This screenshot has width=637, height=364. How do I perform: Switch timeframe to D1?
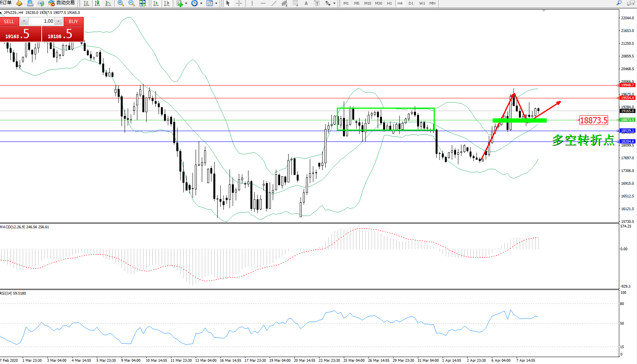point(411,3)
